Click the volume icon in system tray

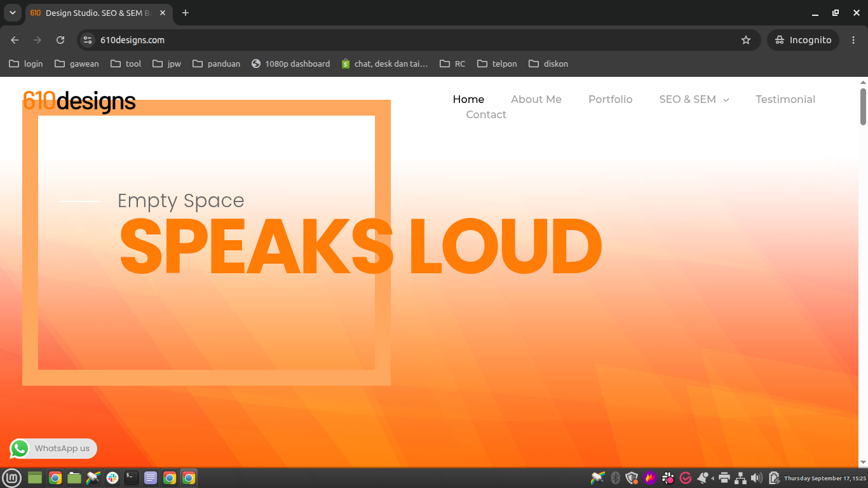(x=756, y=478)
